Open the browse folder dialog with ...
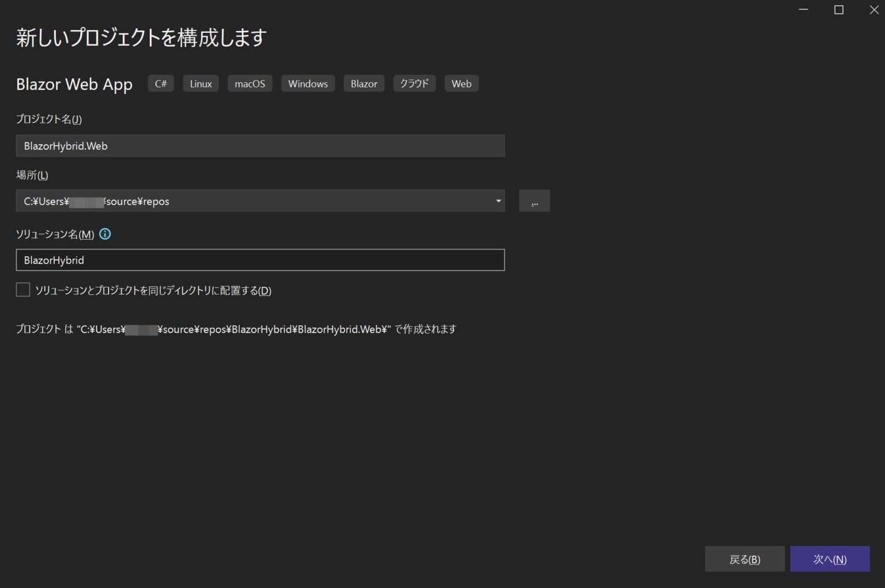885x588 pixels. [x=534, y=200]
